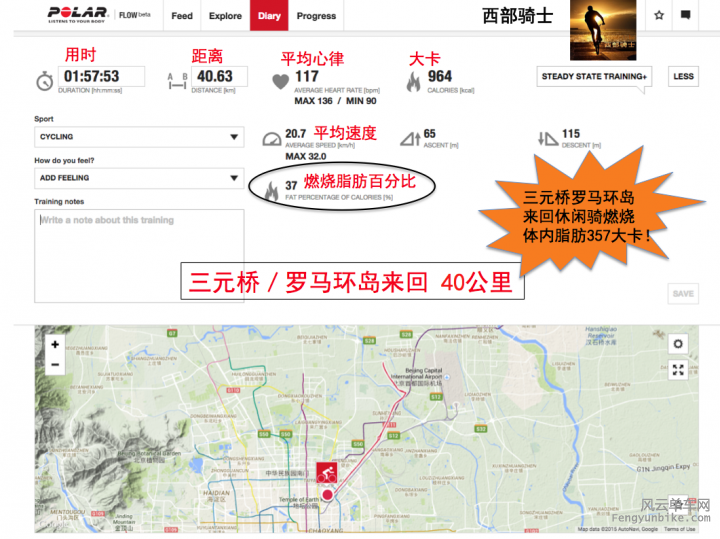Click the LESS button
The image size is (720, 539).
(x=683, y=76)
